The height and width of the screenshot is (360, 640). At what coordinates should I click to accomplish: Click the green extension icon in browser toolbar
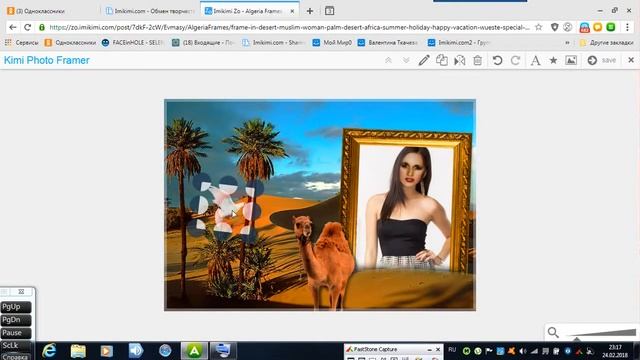tap(611, 27)
